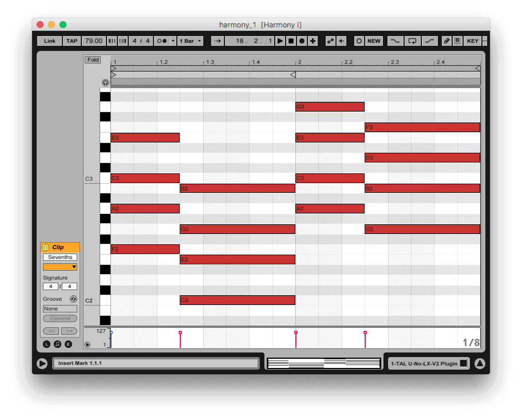The height and width of the screenshot is (420, 522).
Task: Show the Envelopes box E icon
Action: coord(69,344)
